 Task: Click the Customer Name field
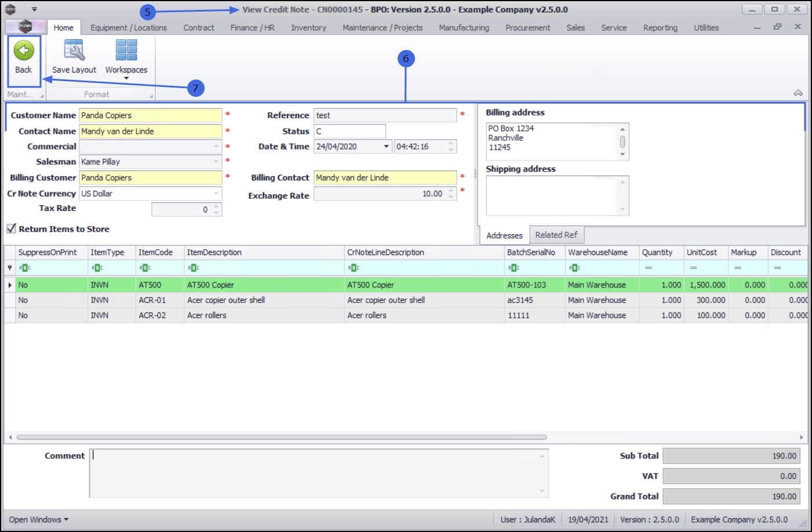pos(151,115)
